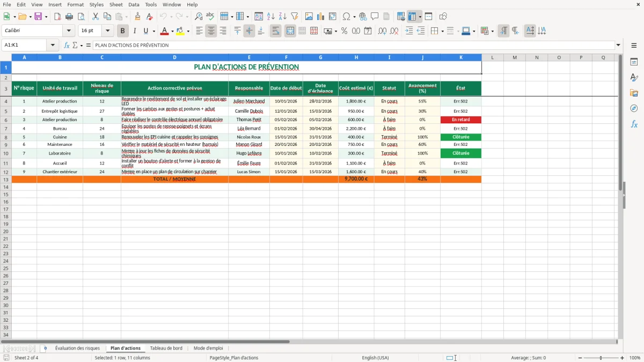Run the spelling check
This screenshot has width=644, height=362.
[210, 17]
